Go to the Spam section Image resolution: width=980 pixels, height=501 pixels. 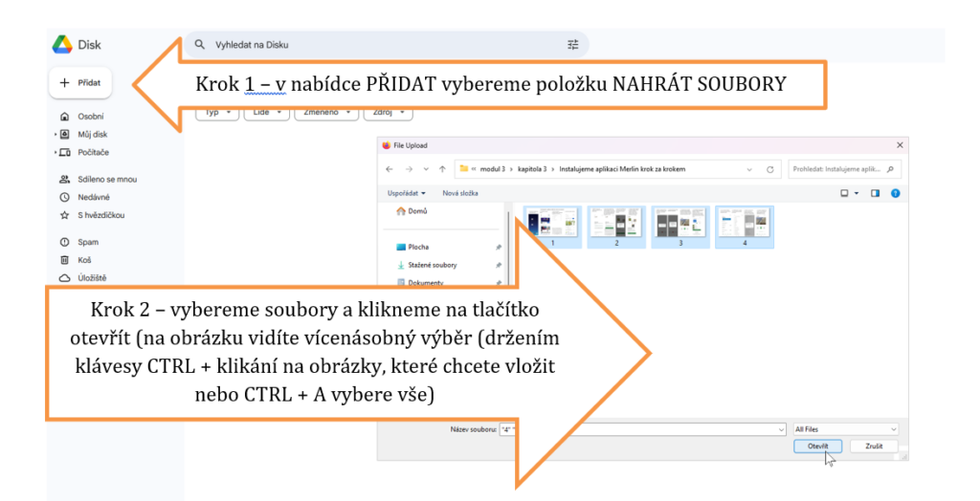click(x=88, y=242)
